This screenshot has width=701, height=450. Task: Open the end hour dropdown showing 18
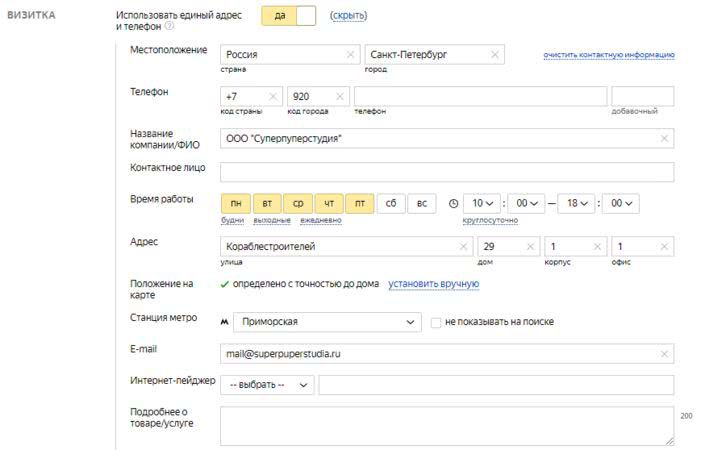click(580, 203)
